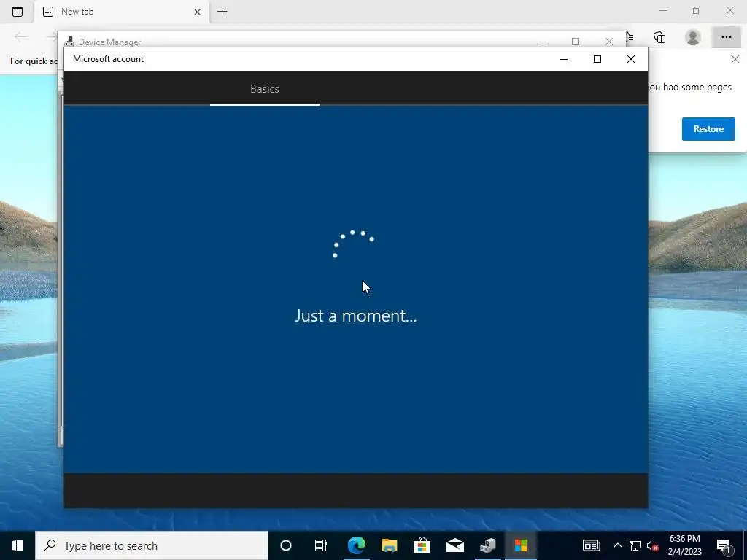This screenshot has width=747, height=560.
Task: Minimize the Microsoft account window
Action: [x=564, y=59]
